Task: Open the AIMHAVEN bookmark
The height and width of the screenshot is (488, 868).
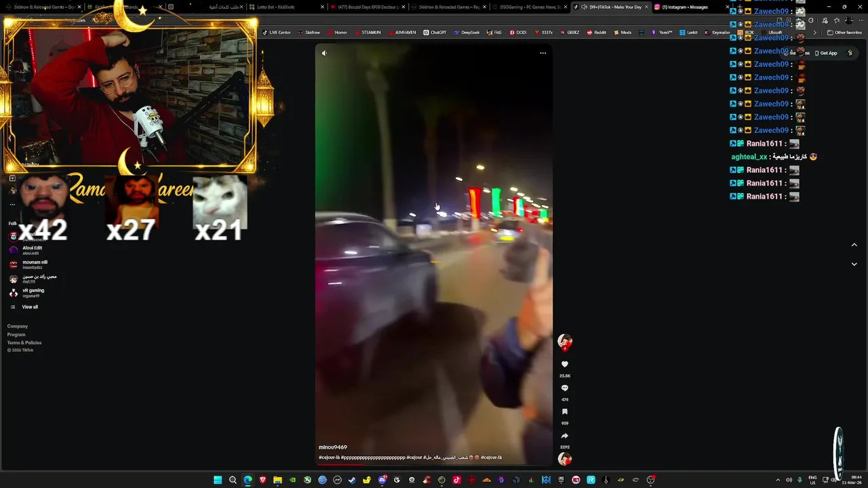Action: tap(402, 33)
